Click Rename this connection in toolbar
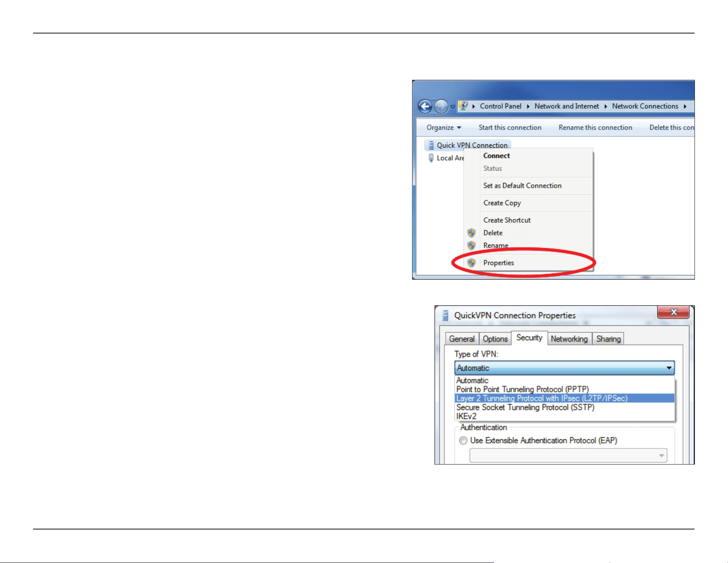Viewport: 728px width, 563px height. (x=595, y=127)
